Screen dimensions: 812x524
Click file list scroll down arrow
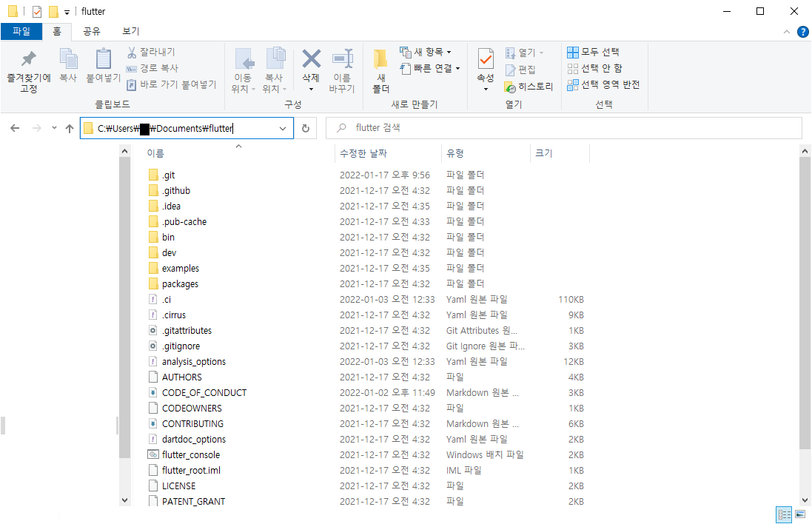[x=805, y=500]
